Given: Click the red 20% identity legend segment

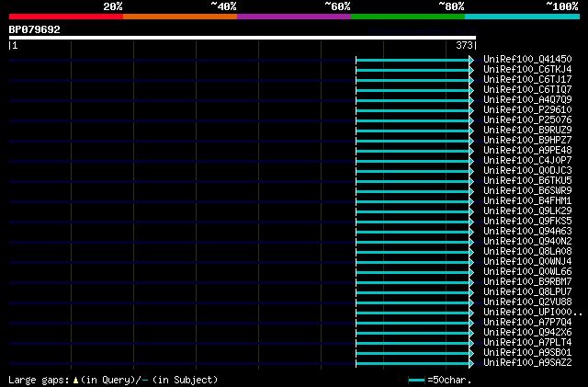Looking at the screenshot, I should [x=66, y=17].
